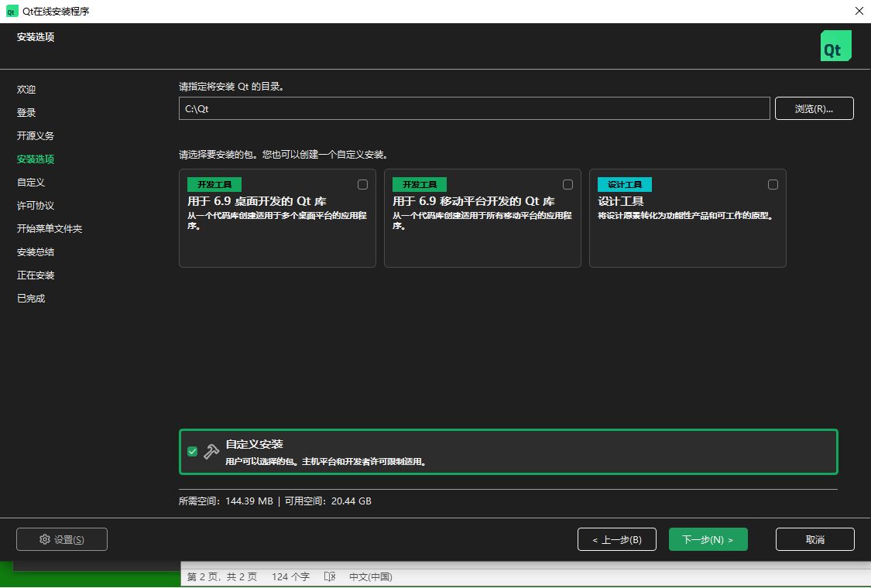
Task: Click the 所需空间: 144.39 MB text
Action: (226, 501)
